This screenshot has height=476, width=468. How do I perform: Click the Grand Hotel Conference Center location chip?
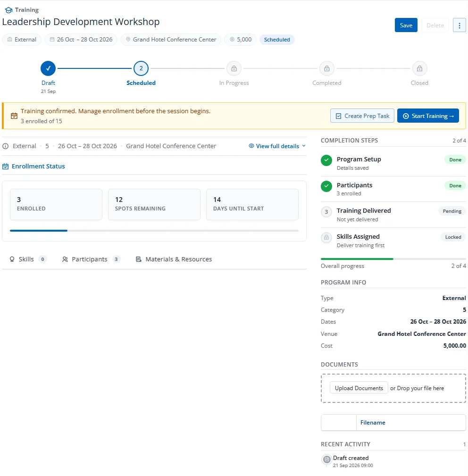pyautogui.click(x=171, y=40)
